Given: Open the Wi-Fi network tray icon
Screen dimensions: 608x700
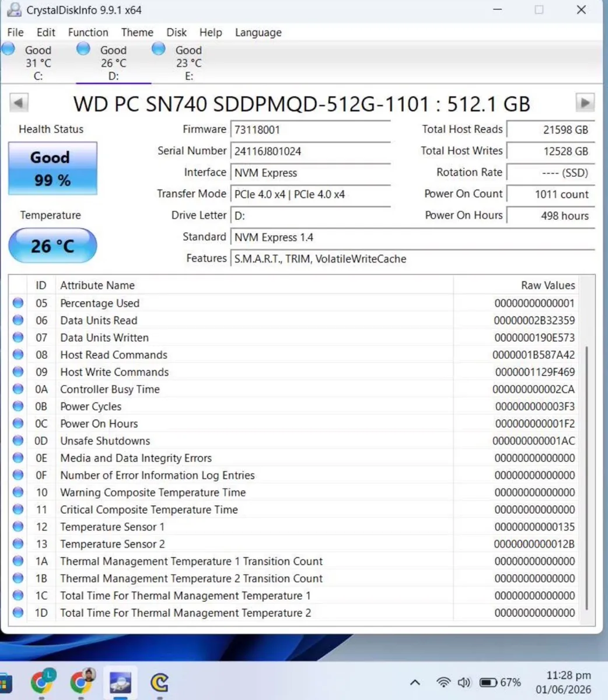Looking at the screenshot, I should pyautogui.click(x=443, y=682).
